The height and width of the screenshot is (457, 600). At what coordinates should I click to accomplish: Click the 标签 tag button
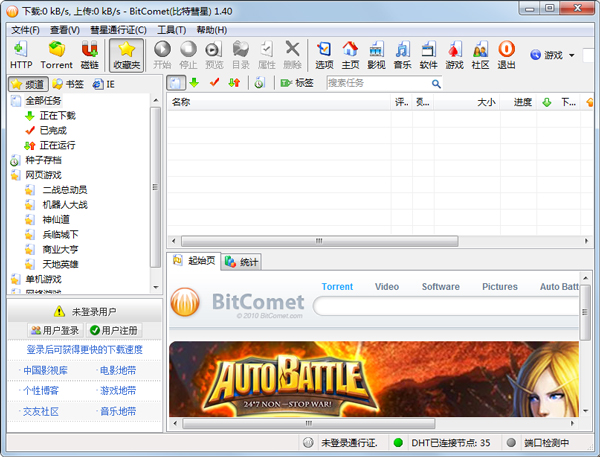pyautogui.click(x=297, y=83)
